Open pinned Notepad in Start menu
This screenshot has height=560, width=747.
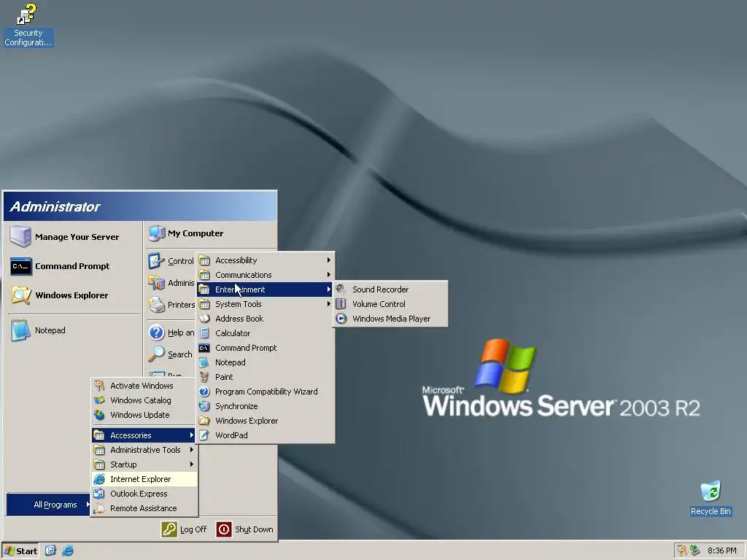pos(74,330)
